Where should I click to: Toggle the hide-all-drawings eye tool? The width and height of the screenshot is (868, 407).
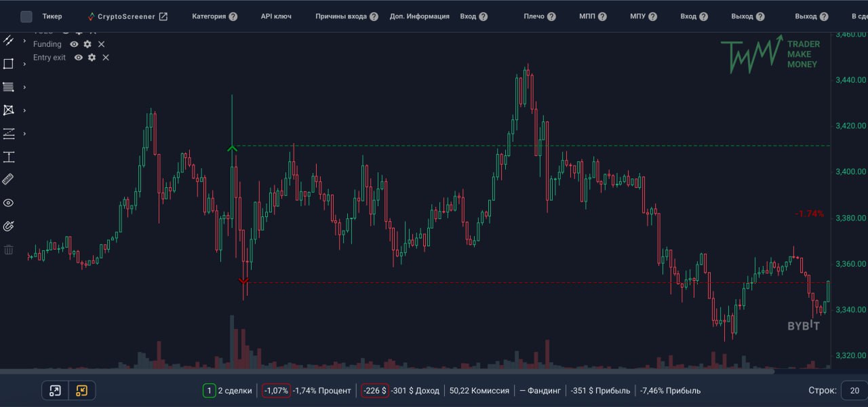click(x=8, y=202)
